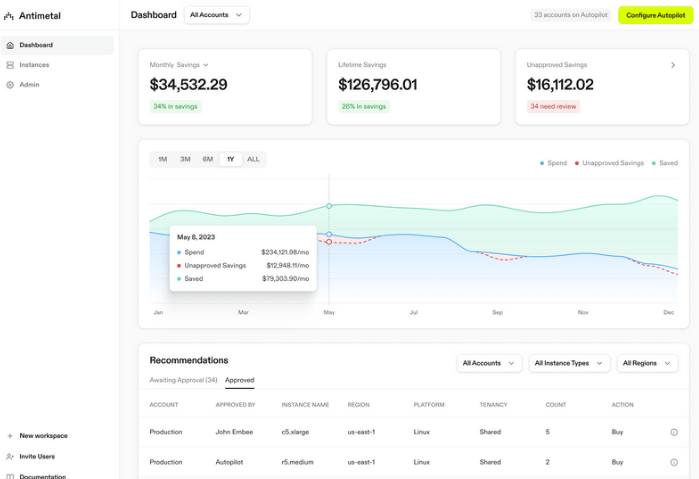Open Instances via its server icon
Screen dimensions: 699x479
coord(10,65)
